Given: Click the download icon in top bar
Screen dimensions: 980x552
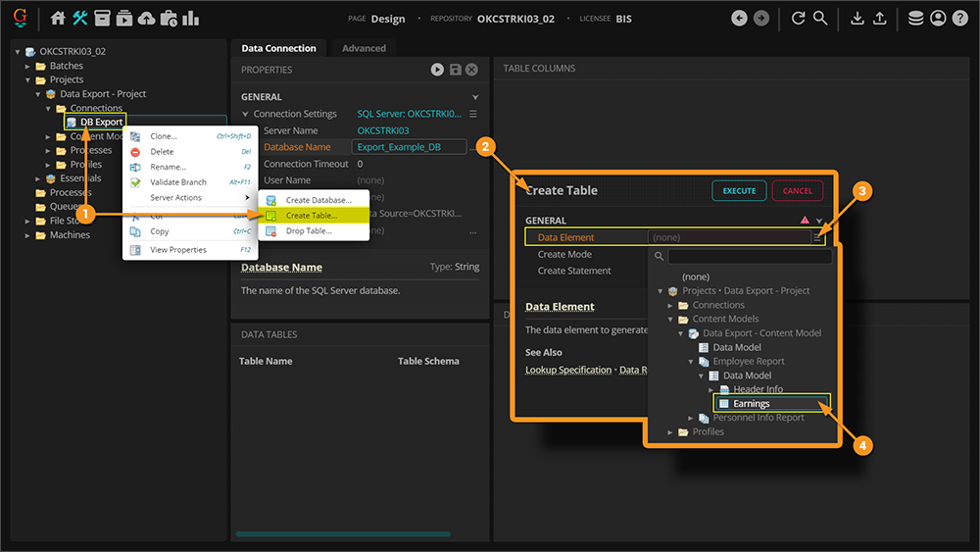Looking at the screenshot, I should pos(857,18).
